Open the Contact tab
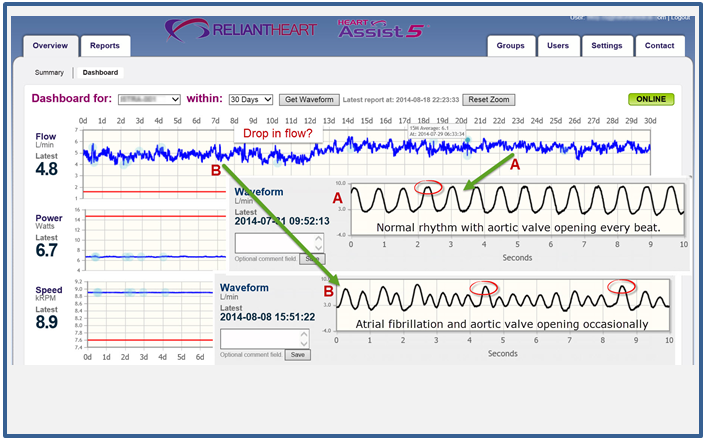This screenshot has height=444, width=707. 659,46
